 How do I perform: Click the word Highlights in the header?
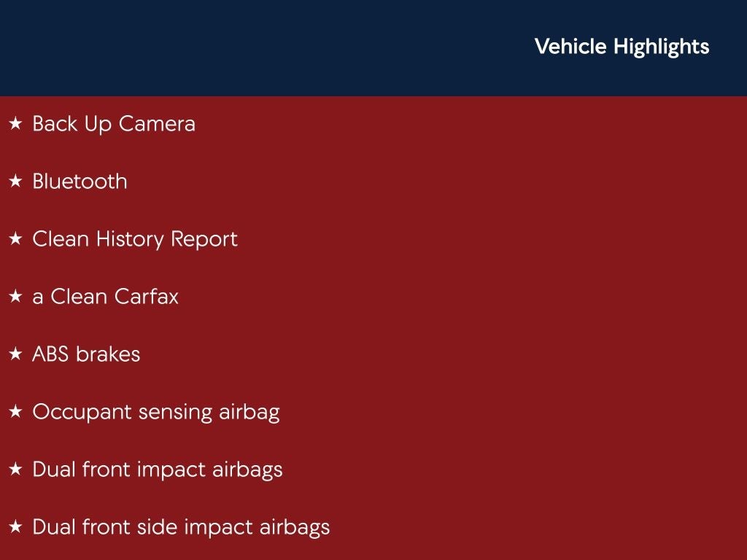661,47
